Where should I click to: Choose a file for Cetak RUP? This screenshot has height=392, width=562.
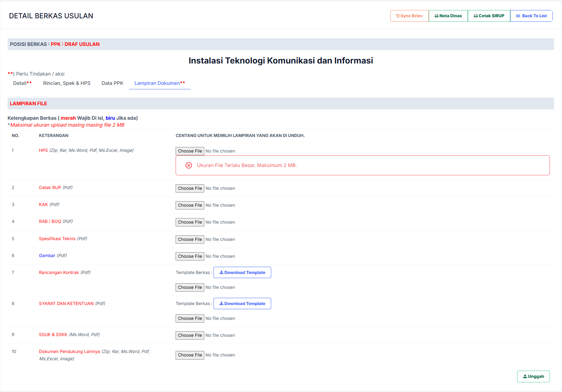click(x=190, y=188)
